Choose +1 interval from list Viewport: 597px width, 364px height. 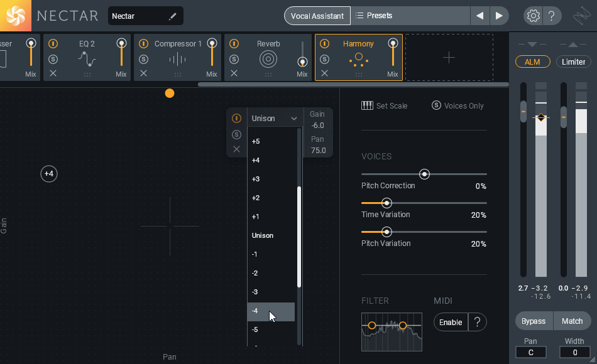[x=271, y=217]
